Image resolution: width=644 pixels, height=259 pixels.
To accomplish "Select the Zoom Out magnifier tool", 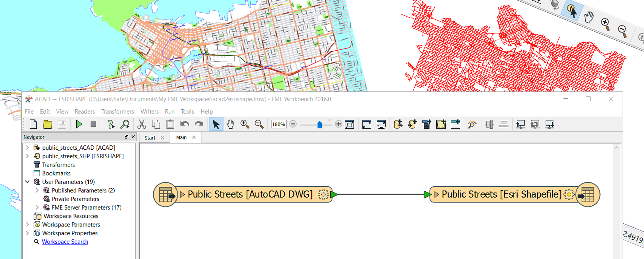I will (259, 124).
